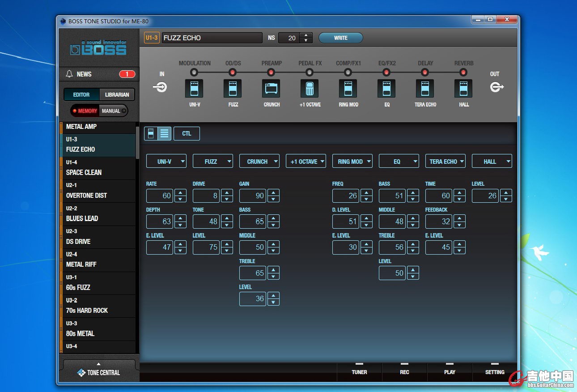
Task: Click the reverb LEVEL stepper arrows
Action: [x=506, y=196]
